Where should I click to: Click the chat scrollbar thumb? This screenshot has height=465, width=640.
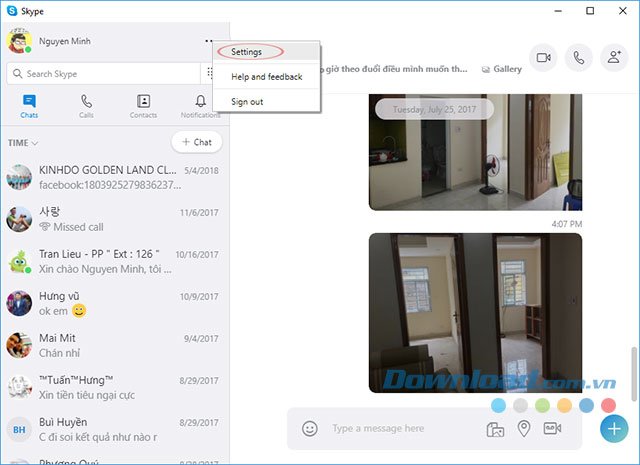(633, 374)
